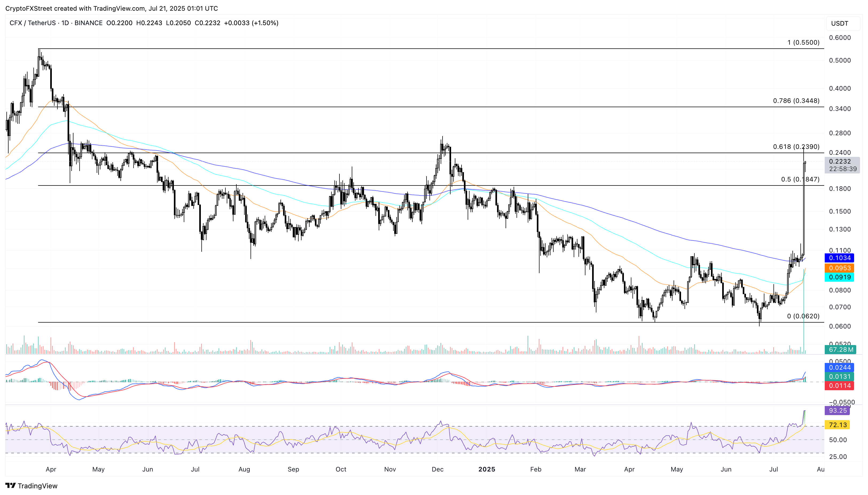
Task: Click the CFX / TetherUS symbol title
Action: pos(32,23)
